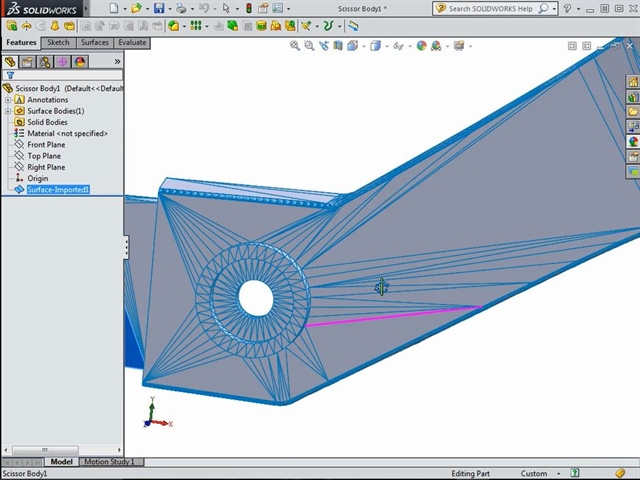The width and height of the screenshot is (640, 480).
Task: Open the dropdown arrow beside the Save icon
Action: tap(170, 9)
